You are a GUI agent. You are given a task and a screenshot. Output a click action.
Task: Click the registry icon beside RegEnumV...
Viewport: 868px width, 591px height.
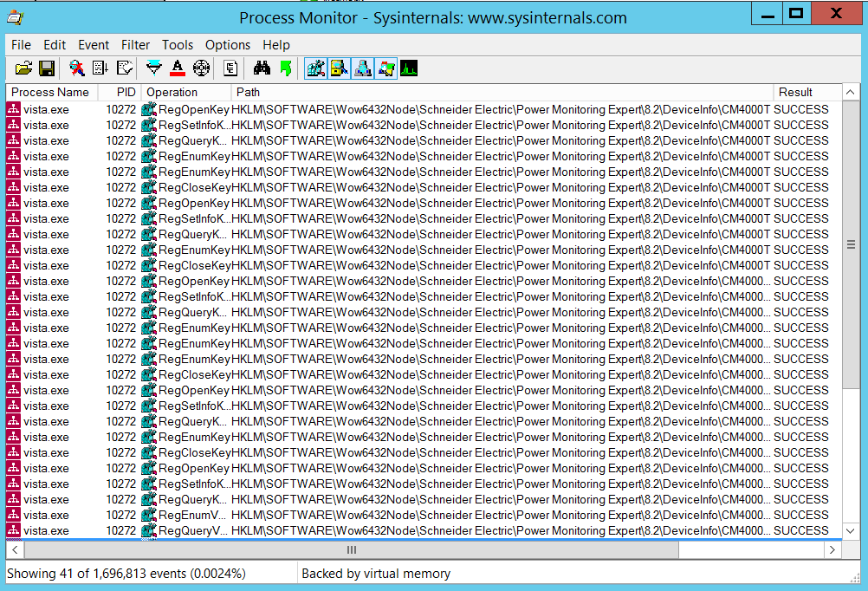coord(148,515)
